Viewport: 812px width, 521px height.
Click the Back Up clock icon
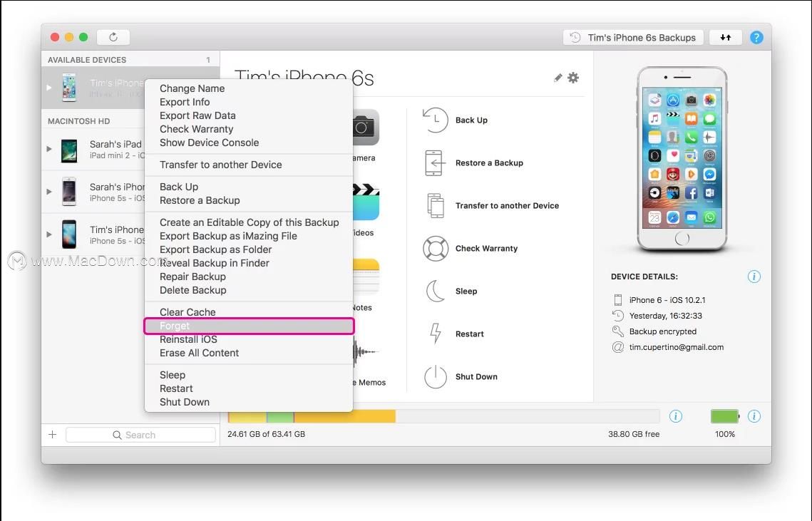tap(435, 120)
